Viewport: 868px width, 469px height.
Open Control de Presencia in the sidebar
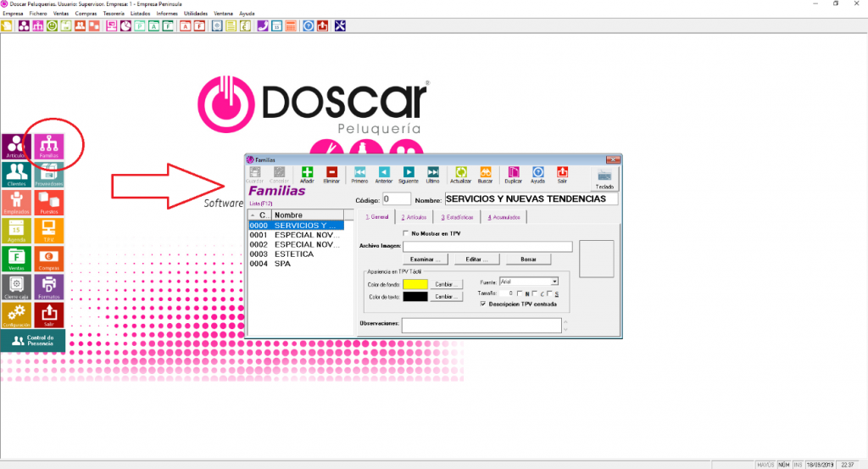click(x=33, y=341)
